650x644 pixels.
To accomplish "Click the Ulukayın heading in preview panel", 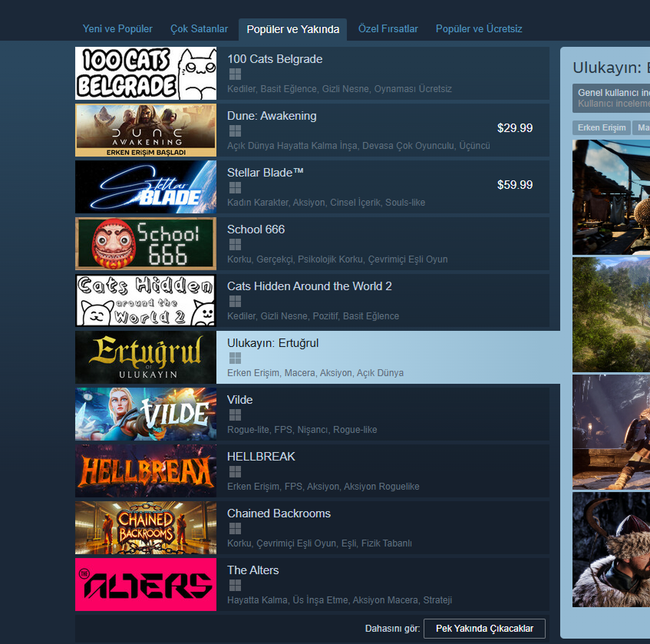I will pyautogui.click(x=611, y=68).
